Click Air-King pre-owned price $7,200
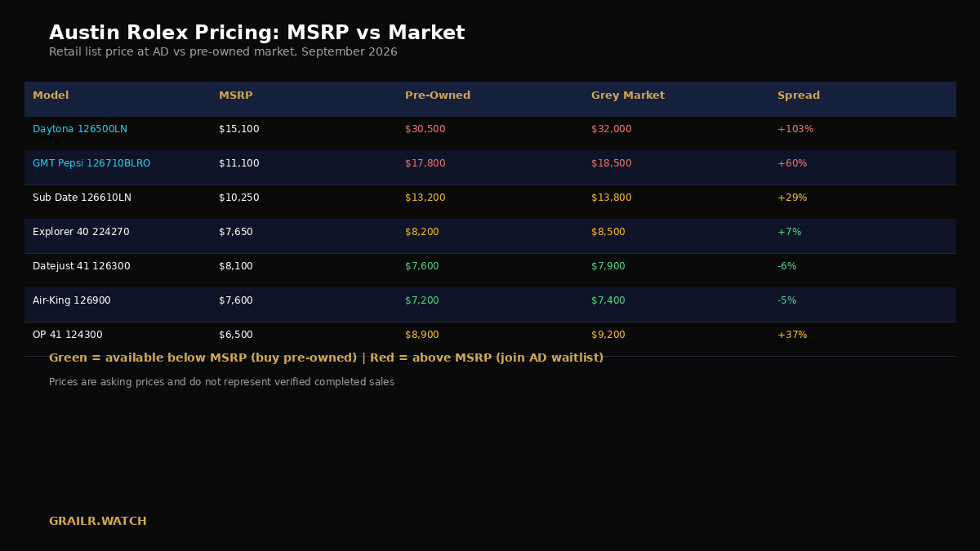This screenshot has height=551, width=980. coord(422,300)
